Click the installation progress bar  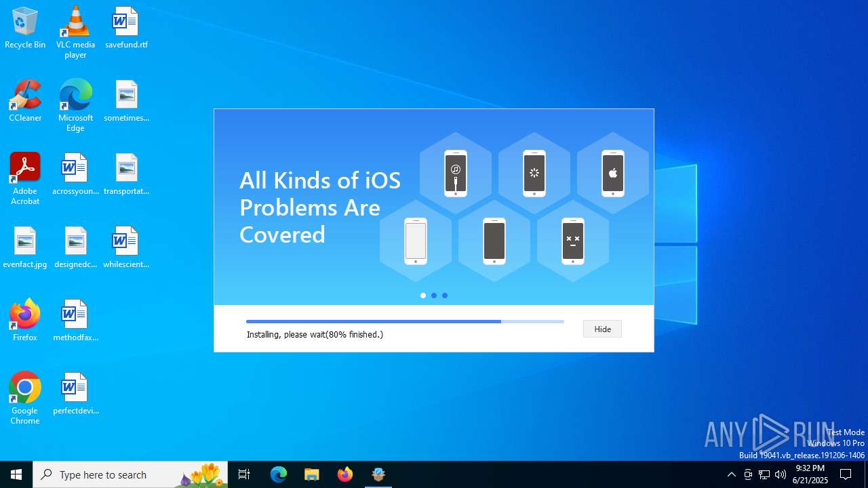click(x=405, y=321)
